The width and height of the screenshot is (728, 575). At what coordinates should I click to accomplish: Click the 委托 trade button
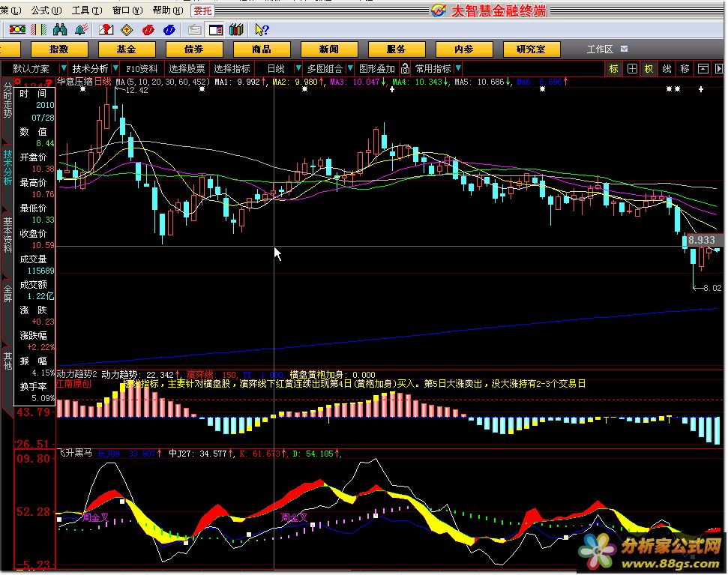pos(202,10)
